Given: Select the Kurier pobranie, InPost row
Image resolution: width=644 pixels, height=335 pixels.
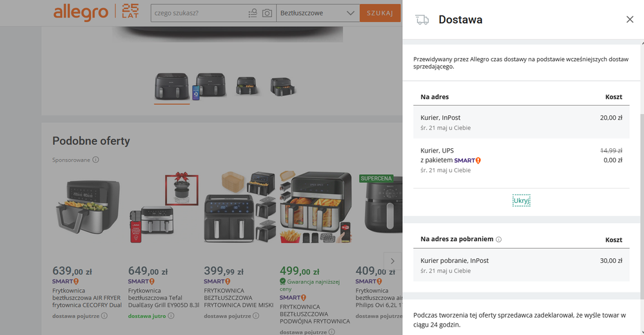Looking at the screenshot, I should pos(522,265).
